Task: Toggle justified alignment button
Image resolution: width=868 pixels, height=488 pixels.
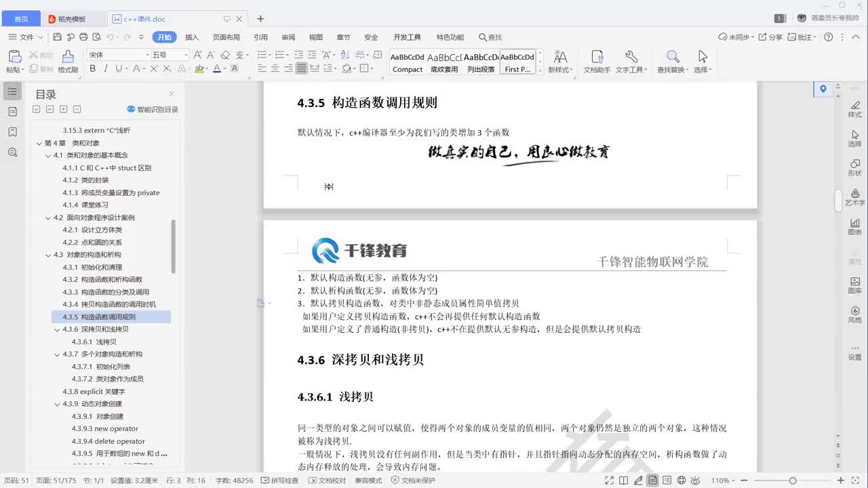Action: pyautogui.click(x=301, y=68)
